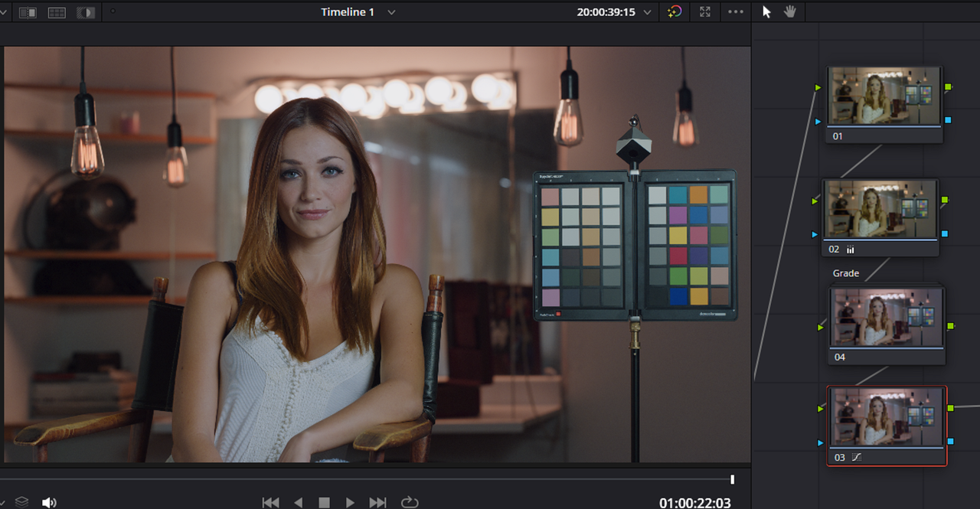Select the pointer selection tool
The width and height of the screenshot is (980, 509).
[767, 11]
